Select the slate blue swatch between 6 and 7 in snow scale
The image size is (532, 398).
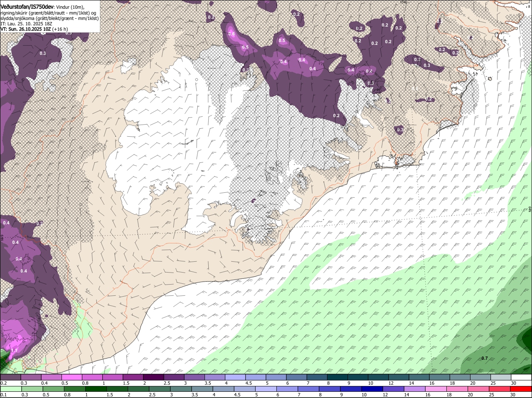point(296,377)
